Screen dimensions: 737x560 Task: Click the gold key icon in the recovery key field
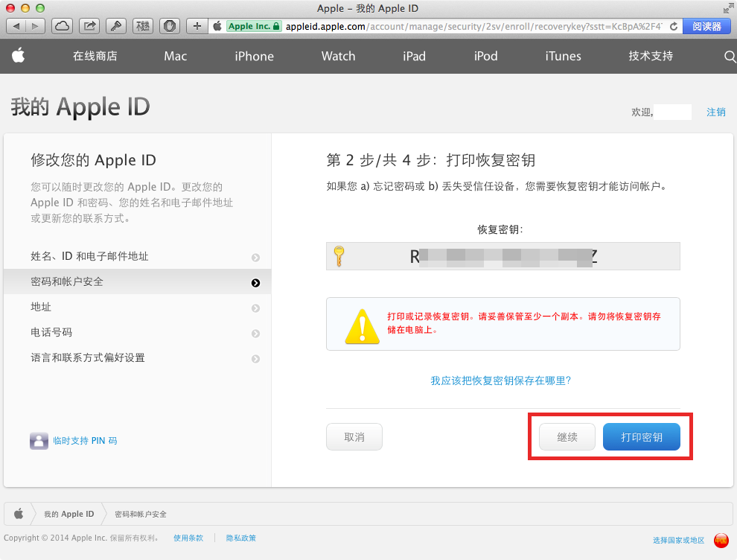(339, 256)
